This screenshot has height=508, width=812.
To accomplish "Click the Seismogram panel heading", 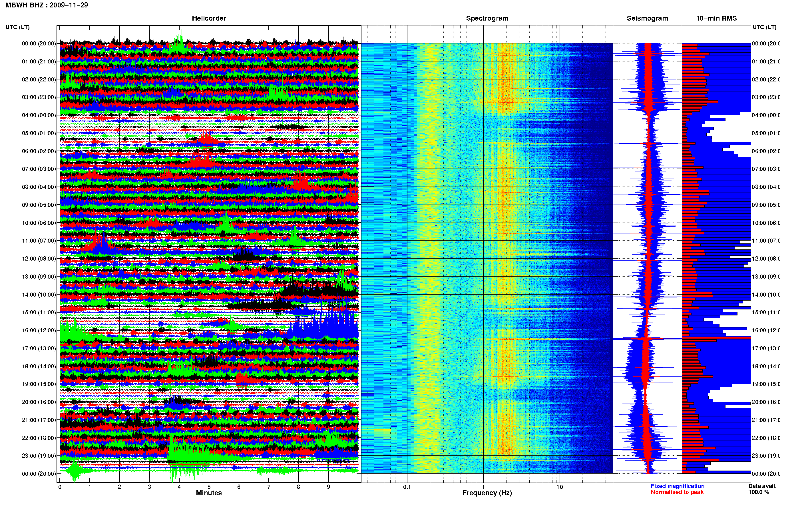I will pos(647,18).
